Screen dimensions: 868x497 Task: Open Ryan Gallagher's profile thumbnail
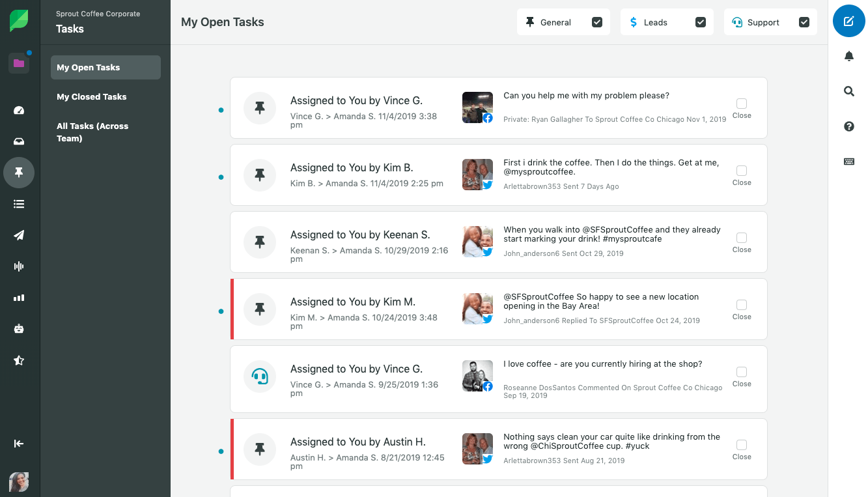(477, 107)
